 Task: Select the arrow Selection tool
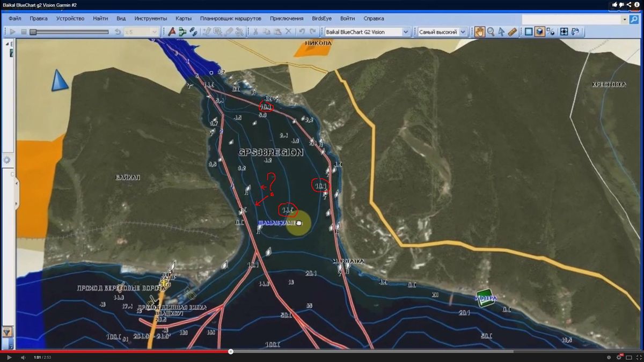pos(501,32)
